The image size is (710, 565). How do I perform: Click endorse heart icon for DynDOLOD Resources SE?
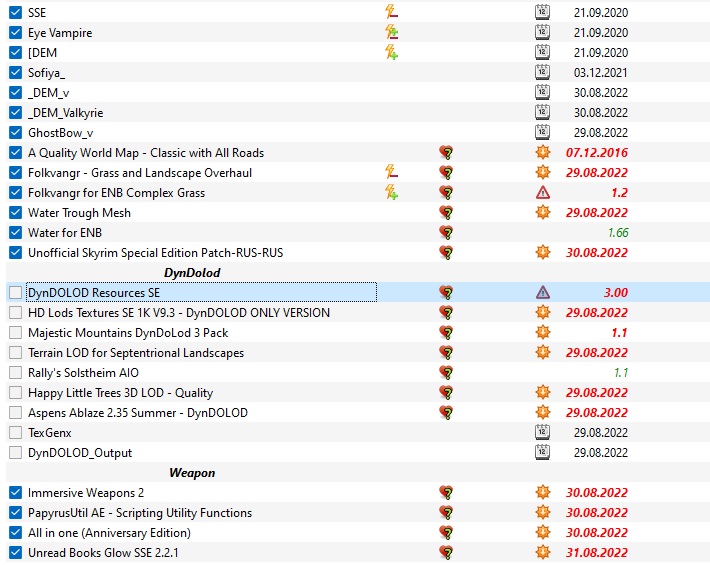click(x=446, y=293)
